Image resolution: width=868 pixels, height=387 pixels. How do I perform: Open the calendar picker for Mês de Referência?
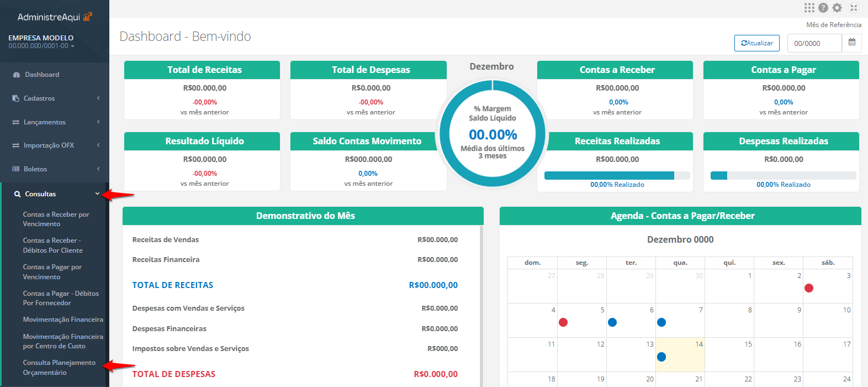click(x=852, y=43)
